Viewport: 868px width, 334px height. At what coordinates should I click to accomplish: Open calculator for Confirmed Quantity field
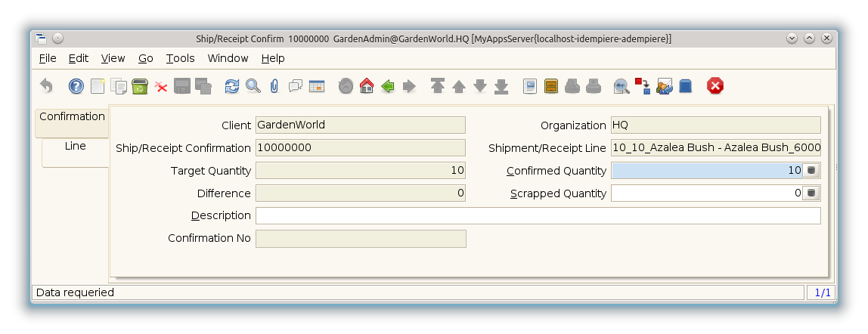click(x=811, y=171)
